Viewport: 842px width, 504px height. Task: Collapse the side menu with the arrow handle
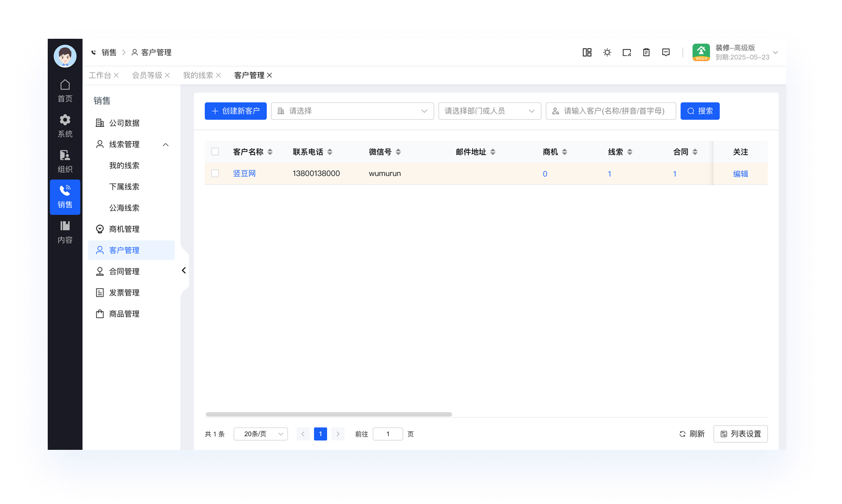pyautogui.click(x=184, y=270)
